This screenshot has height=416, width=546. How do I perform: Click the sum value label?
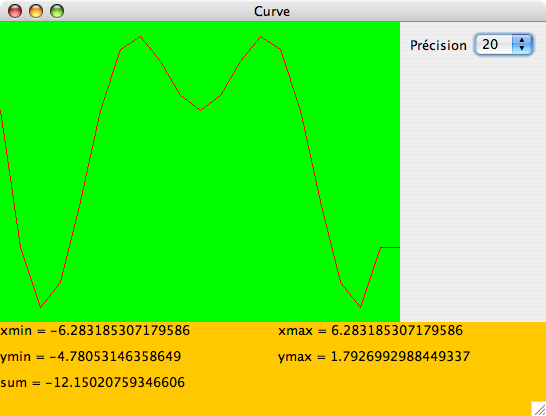click(92, 382)
